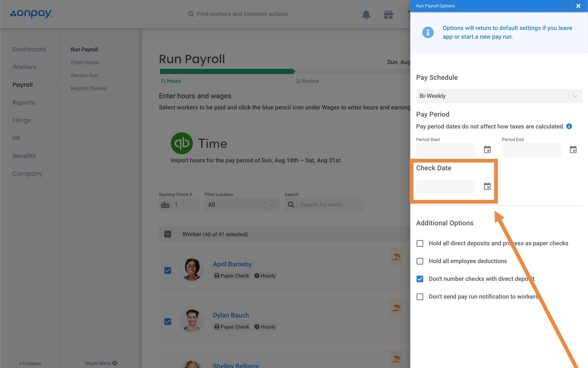Deselect April Barneby's worker checkbox

click(168, 270)
